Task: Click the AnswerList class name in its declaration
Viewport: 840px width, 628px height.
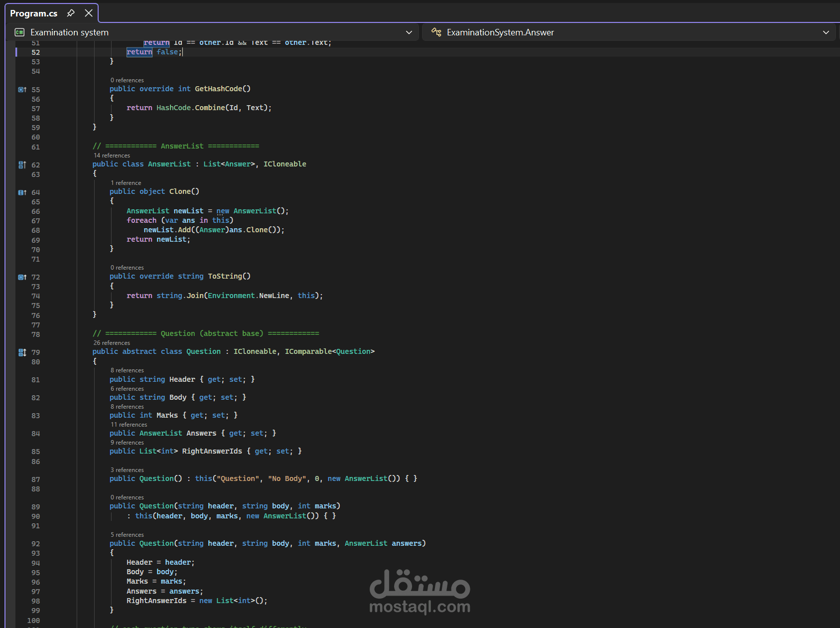Action: [169, 164]
